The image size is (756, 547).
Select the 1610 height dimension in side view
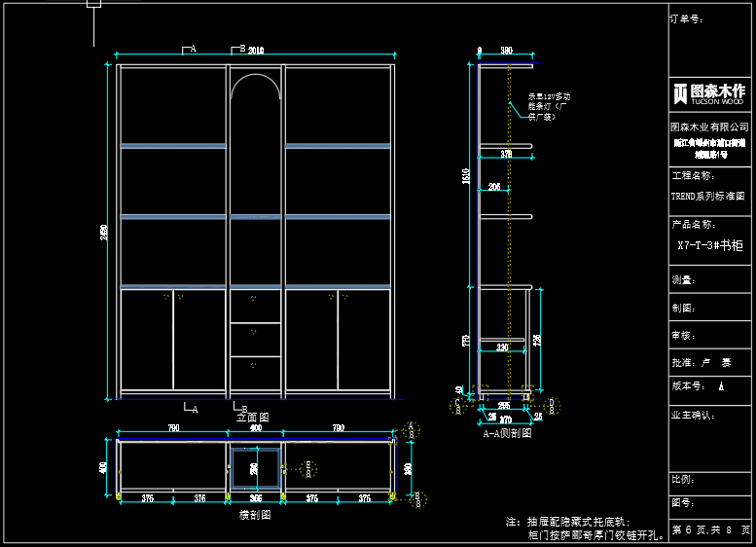pyautogui.click(x=466, y=176)
